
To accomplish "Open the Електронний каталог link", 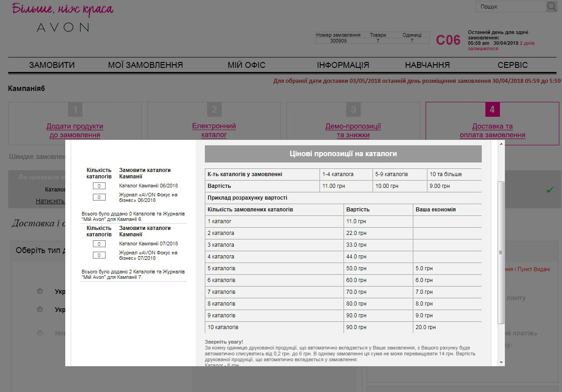I will [x=214, y=130].
